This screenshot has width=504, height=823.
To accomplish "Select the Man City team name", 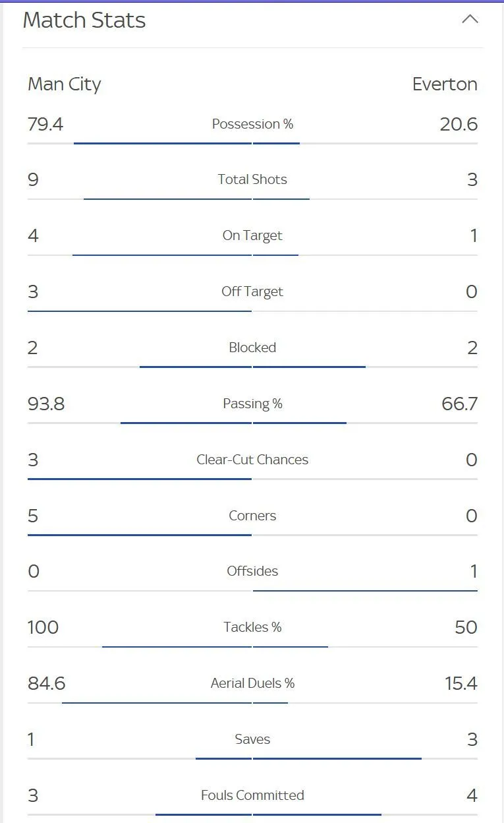I will pyautogui.click(x=65, y=84).
